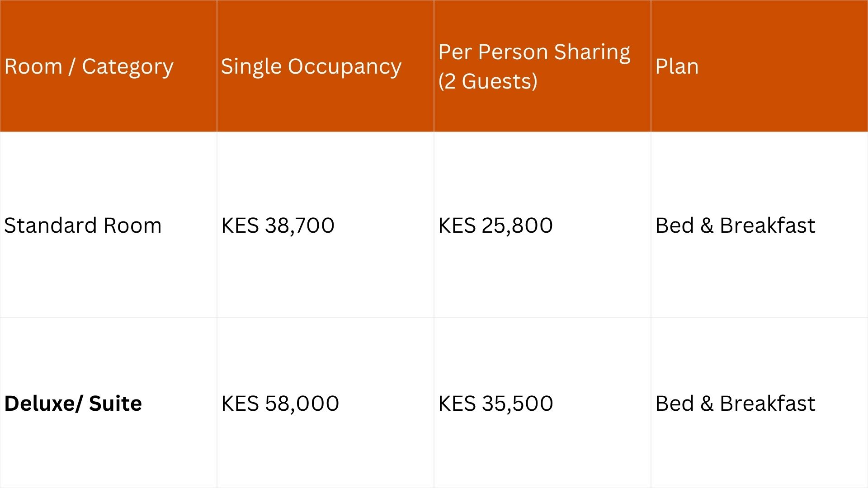Select Bed & Breakfast in Standard Room row

(735, 225)
